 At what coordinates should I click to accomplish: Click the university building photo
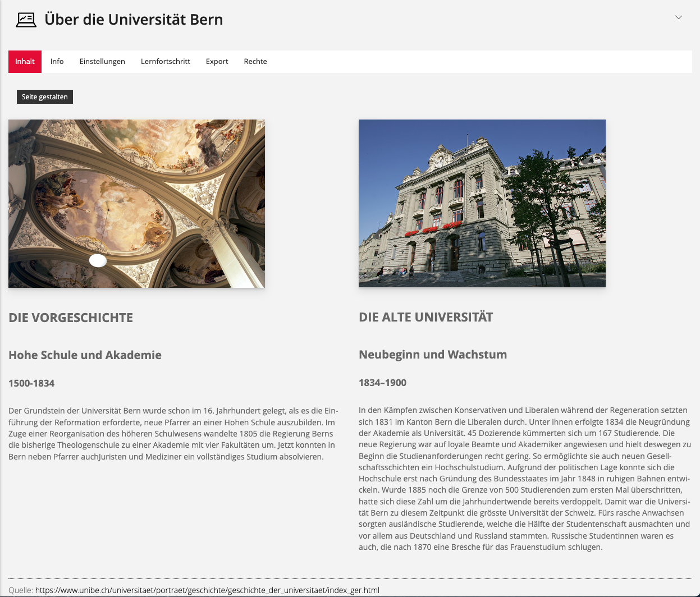pos(482,203)
